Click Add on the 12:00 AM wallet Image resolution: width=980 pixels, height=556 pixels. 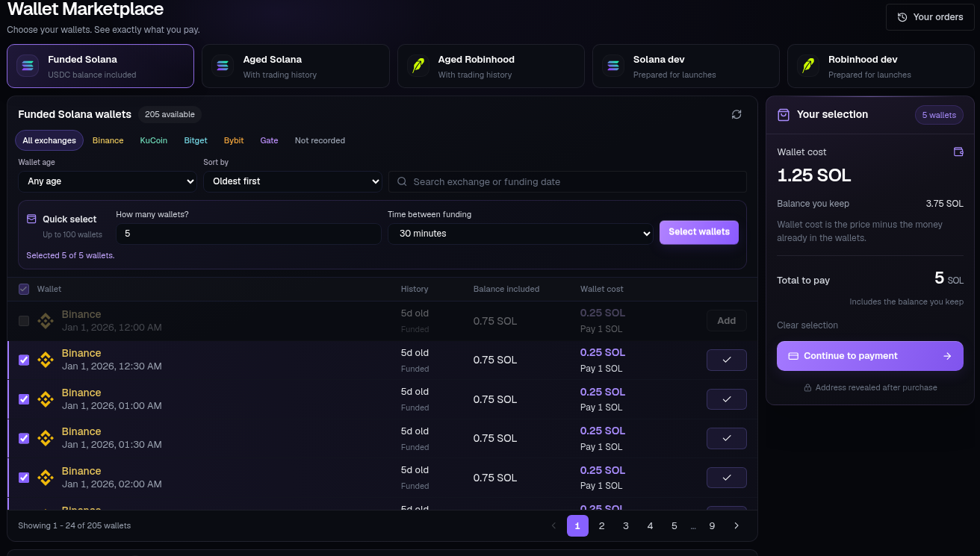pos(727,321)
